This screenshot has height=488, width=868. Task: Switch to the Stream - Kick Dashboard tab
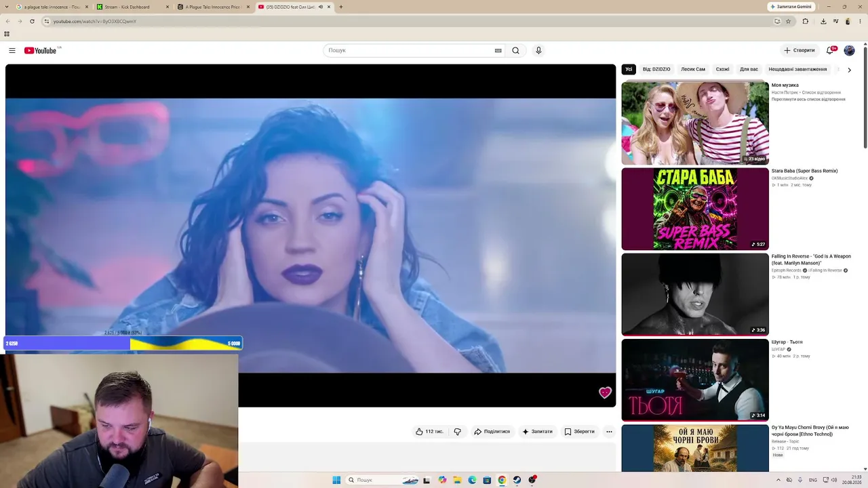tap(132, 7)
